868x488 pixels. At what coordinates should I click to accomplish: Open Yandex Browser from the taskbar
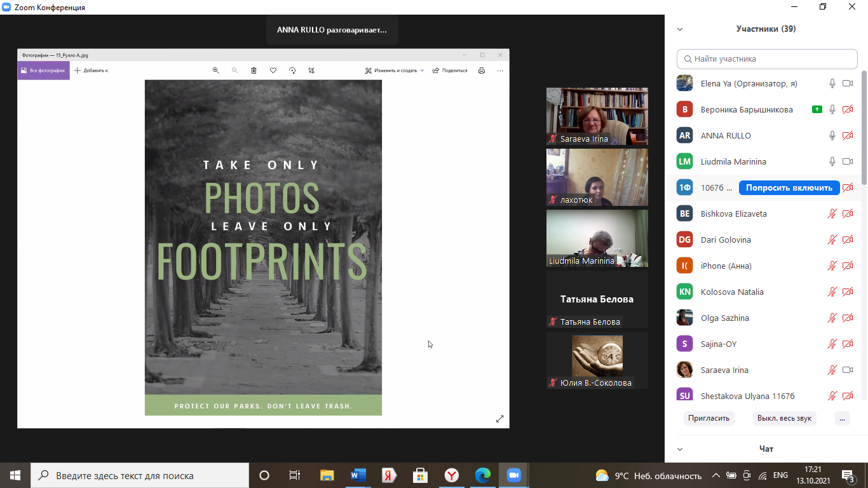(x=451, y=475)
